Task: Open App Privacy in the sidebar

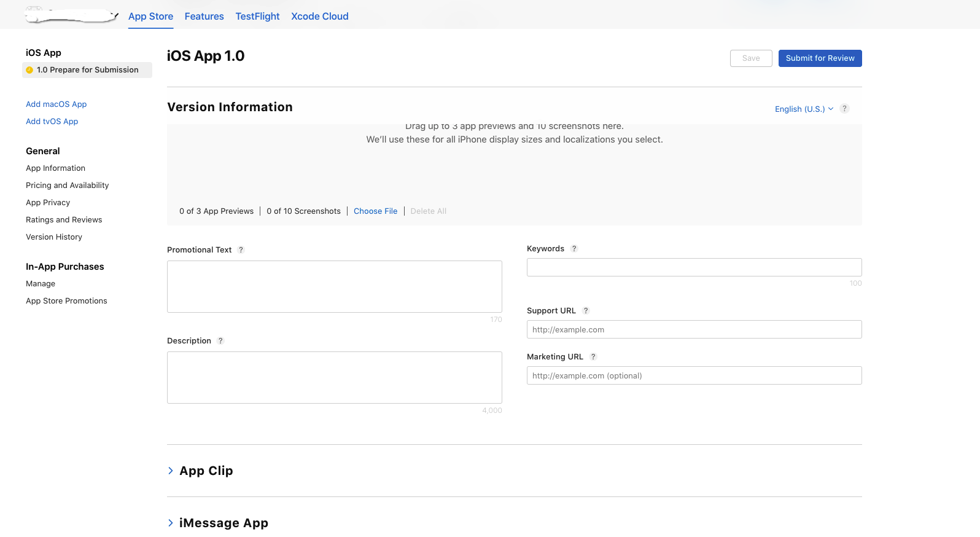Action: coord(48,203)
